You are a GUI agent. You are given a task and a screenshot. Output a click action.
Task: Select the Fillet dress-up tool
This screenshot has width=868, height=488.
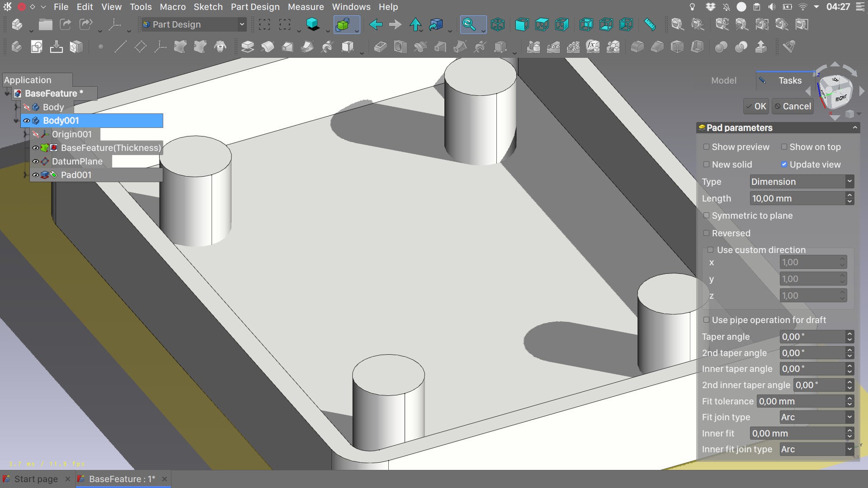(637, 47)
